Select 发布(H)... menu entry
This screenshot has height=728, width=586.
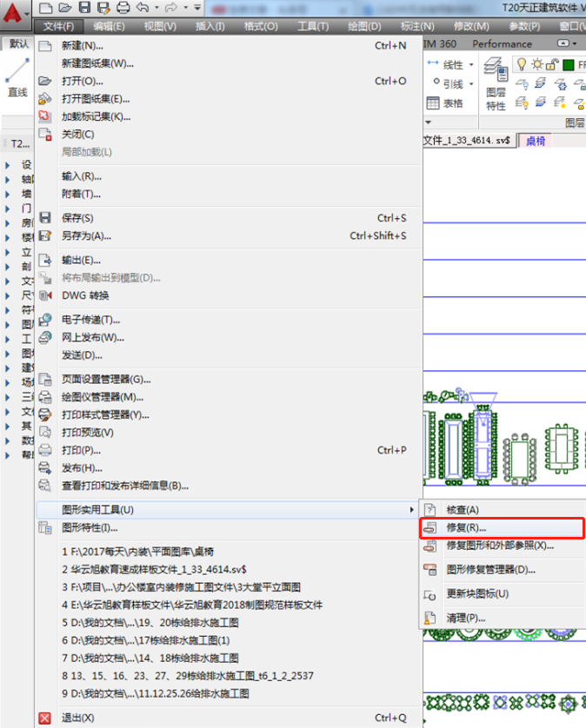229,468
